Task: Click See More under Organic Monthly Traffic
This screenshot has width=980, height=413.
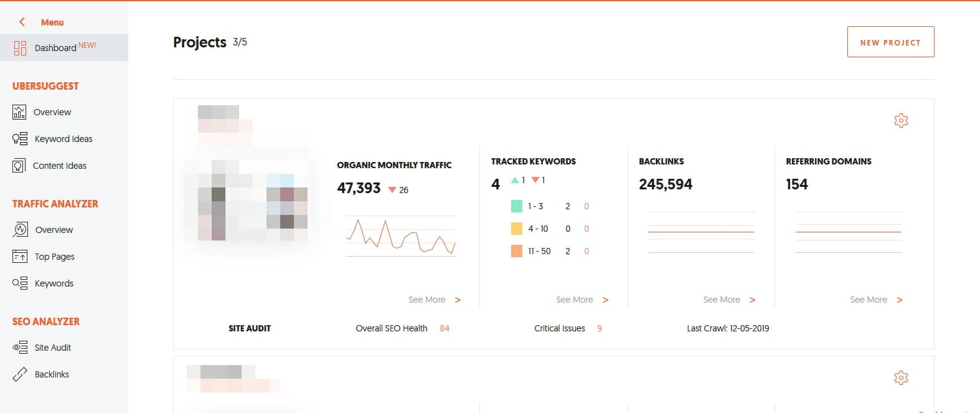Action: pyautogui.click(x=427, y=300)
